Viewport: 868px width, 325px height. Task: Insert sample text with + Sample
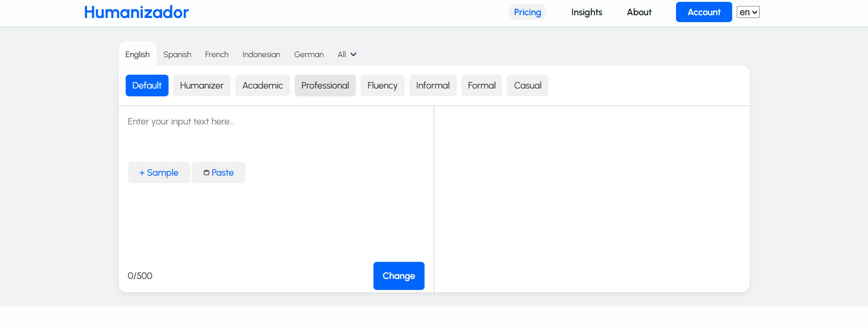[159, 172]
